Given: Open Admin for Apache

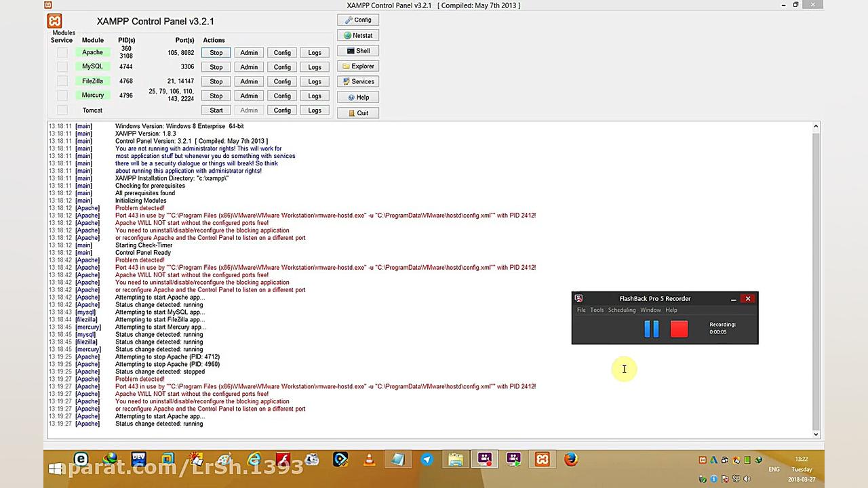Looking at the screenshot, I should click(x=249, y=52).
